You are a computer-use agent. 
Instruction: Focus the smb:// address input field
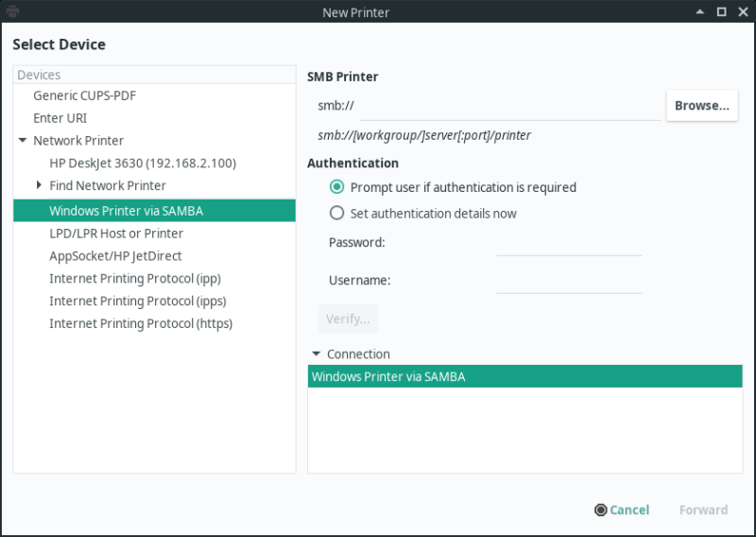510,107
